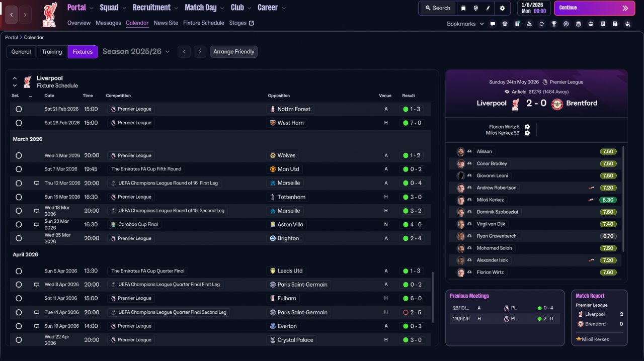Expand the Career menu dropdown arrow
644x361 pixels.
click(x=284, y=8)
